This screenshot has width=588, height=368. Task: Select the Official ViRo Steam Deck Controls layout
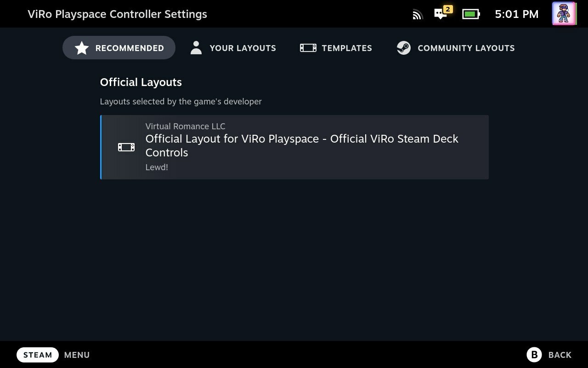pyautogui.click(x=294, y=147)
